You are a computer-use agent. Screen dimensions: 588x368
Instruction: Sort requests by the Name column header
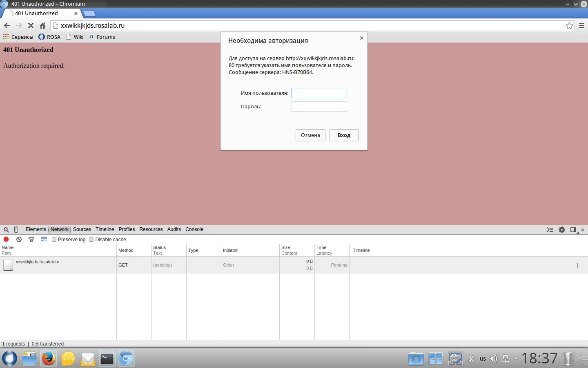pos(58,250)
